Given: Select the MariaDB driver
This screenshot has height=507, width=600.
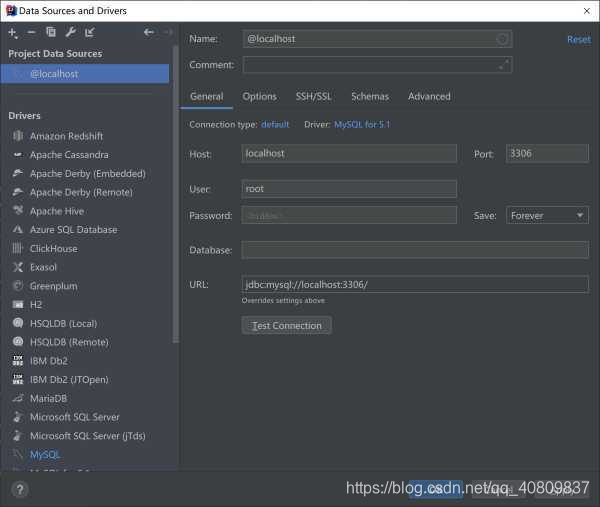Looking at the screenshot, I should [x=48, y=398].
